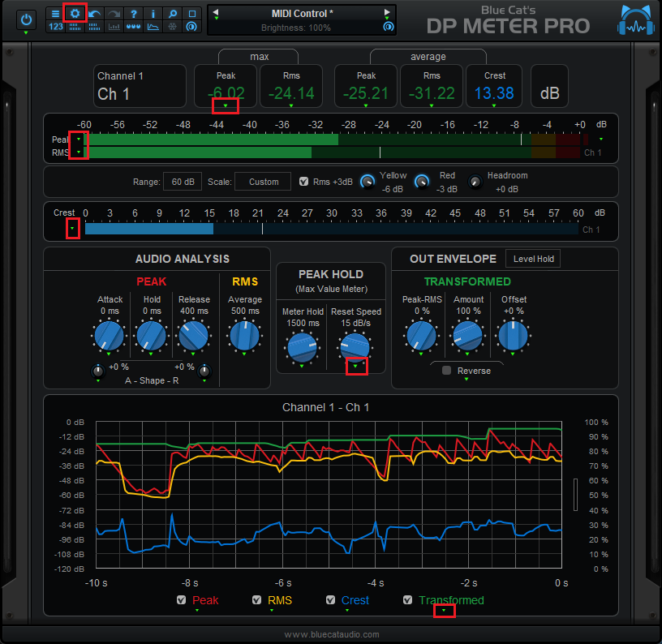Toggle the 123 numeric display icon
This screenshot has width=662, height=644.
55,27
